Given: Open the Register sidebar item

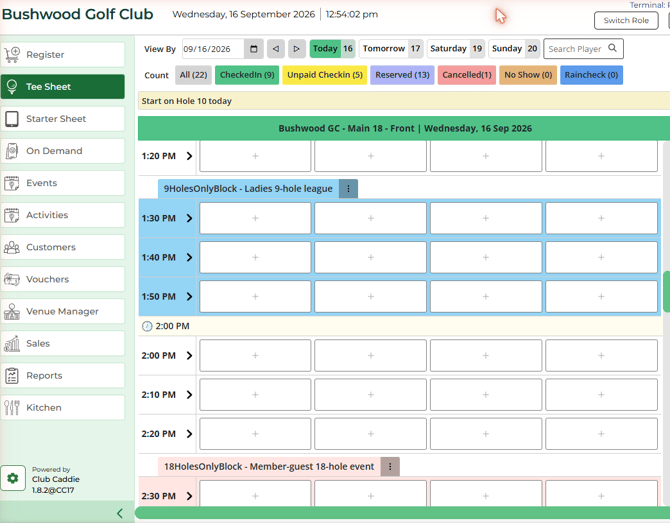Looking at the screenshot, I should (x=63, y=55).
